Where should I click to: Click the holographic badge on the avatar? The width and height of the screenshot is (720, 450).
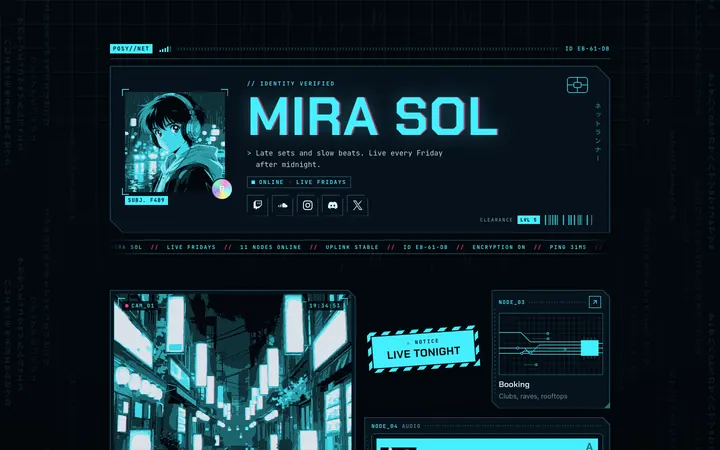point(222,189)
